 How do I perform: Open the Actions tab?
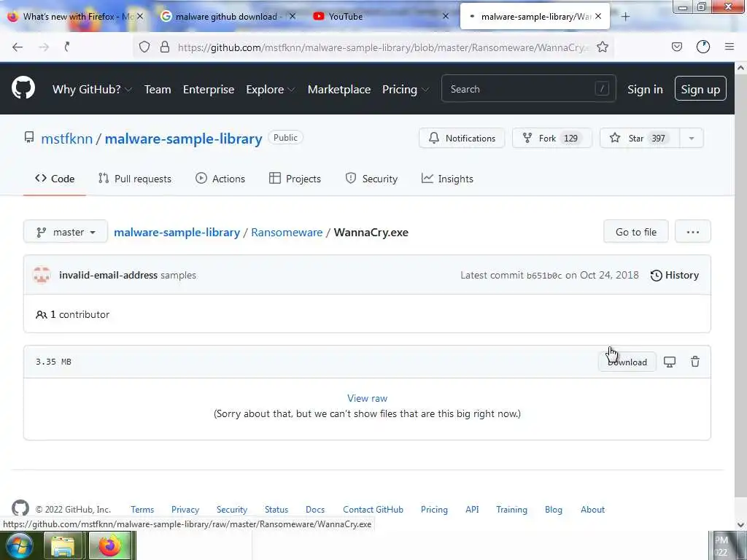pos(220,179)
